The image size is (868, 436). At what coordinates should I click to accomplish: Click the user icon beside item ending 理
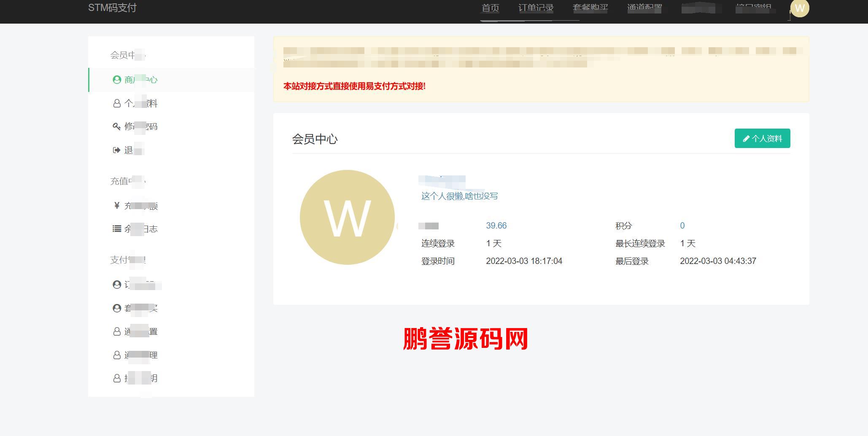[x=117, y=355]
